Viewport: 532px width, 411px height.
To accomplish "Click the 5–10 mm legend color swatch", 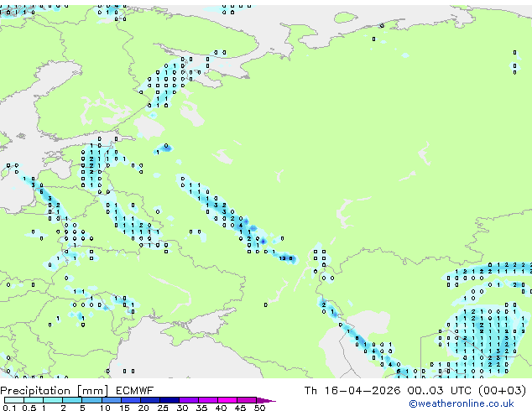I will click(91, 400).
